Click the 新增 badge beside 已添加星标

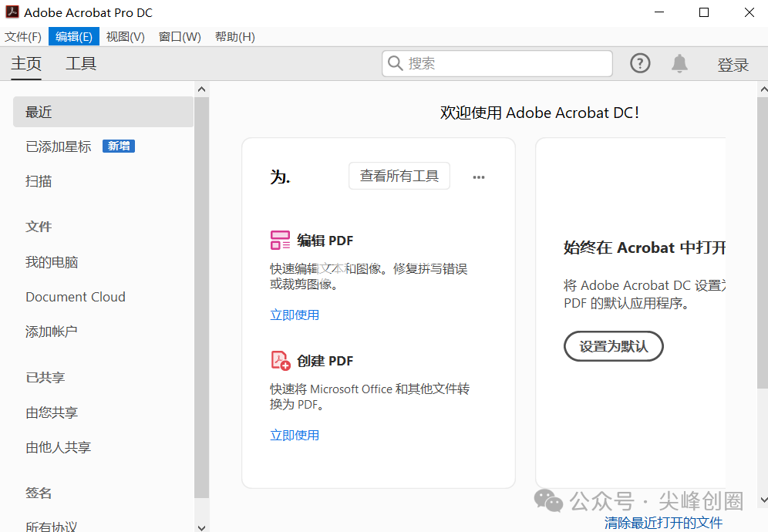[x=119, y=146]
